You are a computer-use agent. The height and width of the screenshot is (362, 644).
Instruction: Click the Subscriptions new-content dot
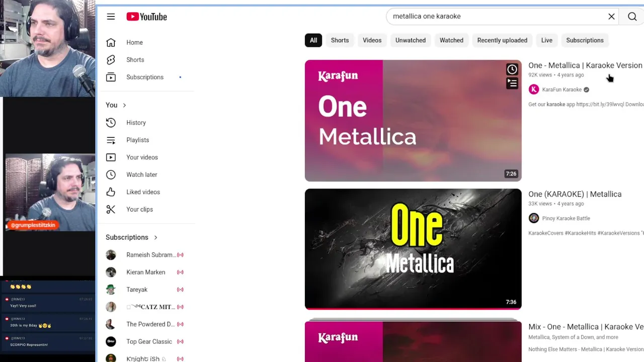(x=180, y=77)
